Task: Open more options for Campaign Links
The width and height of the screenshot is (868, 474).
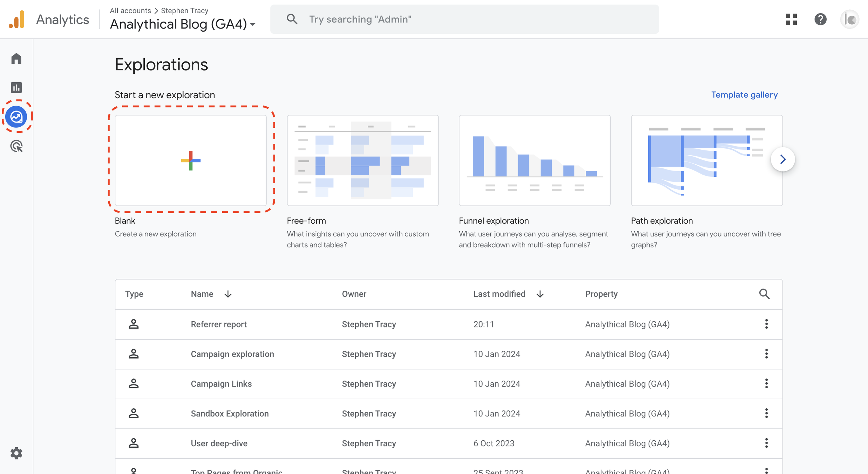Action: coord(766,384)
